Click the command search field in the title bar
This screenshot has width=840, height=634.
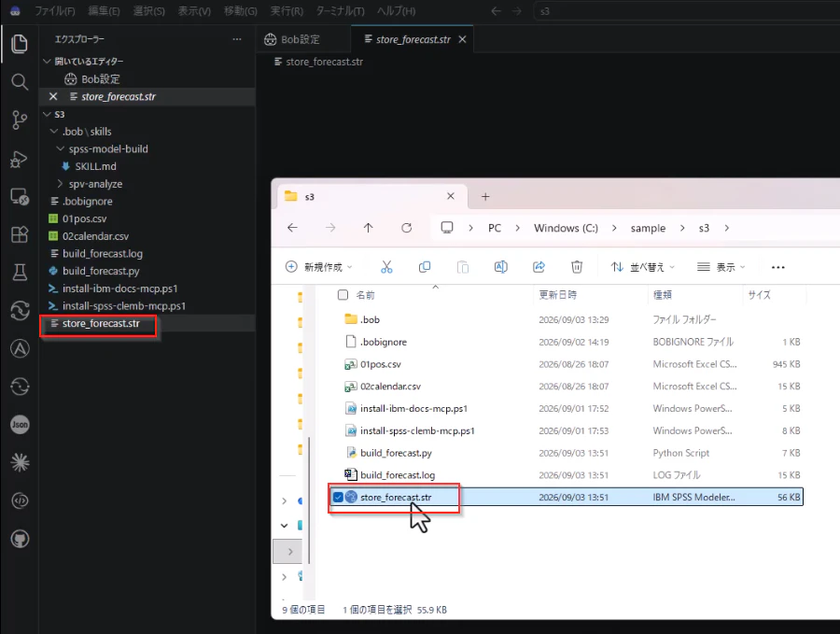(x=687, y=10)
